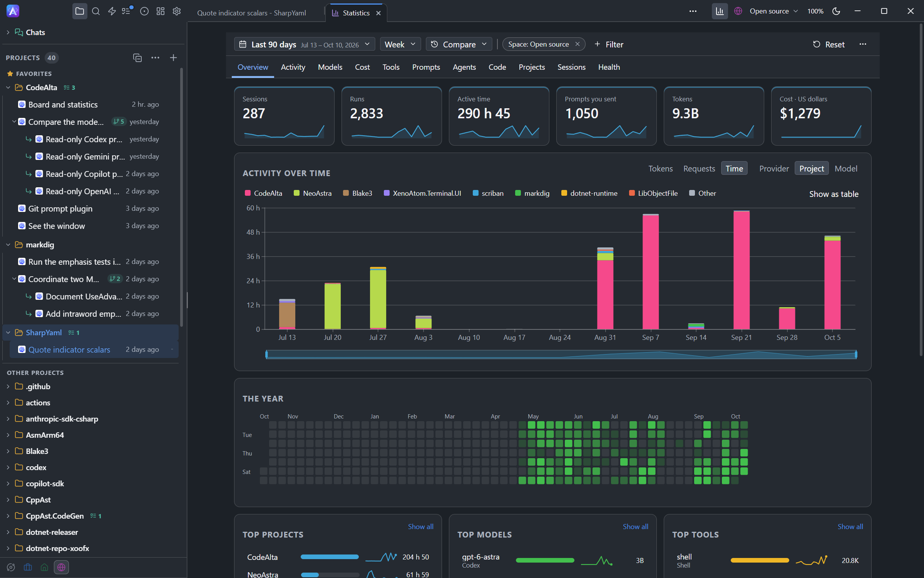Toggle the CodeAlta legend color swatch
Viewport: 924px width, 578px height.
coord(248,193)
